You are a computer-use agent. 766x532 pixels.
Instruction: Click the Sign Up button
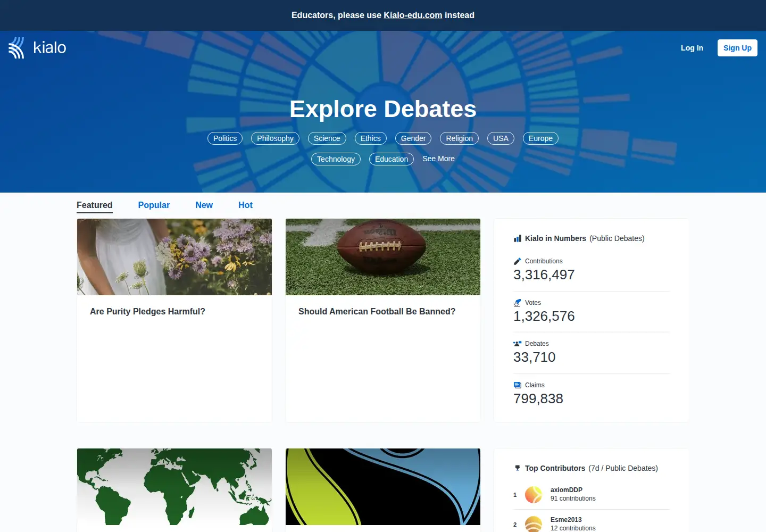click(737, 48)
